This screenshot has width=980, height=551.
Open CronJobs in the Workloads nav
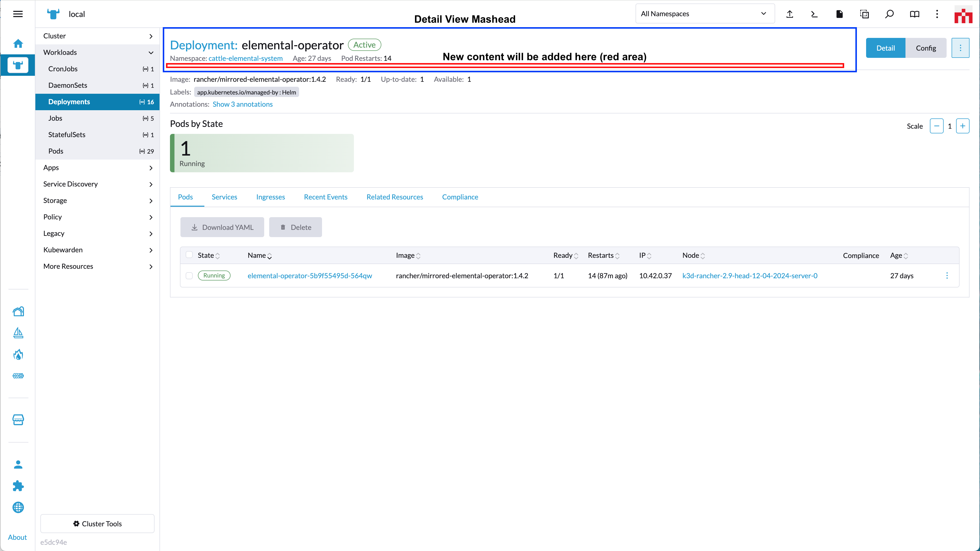(x=97, y=69)
